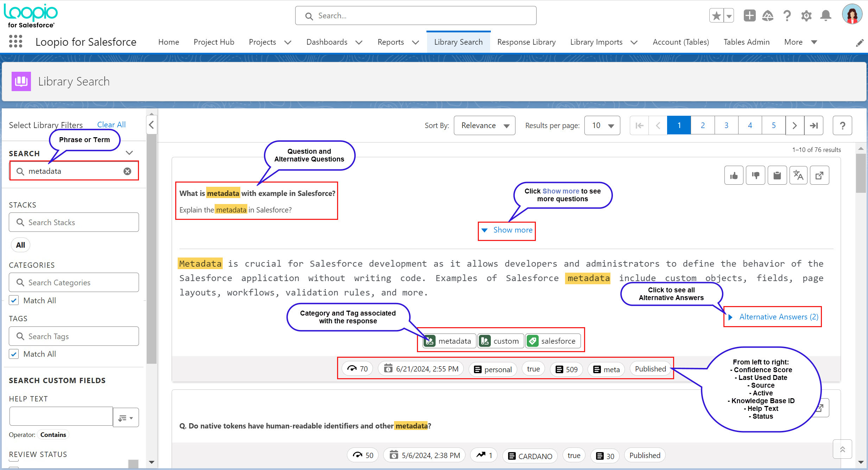Click the thumbs down icon on first result

(755, 175)
